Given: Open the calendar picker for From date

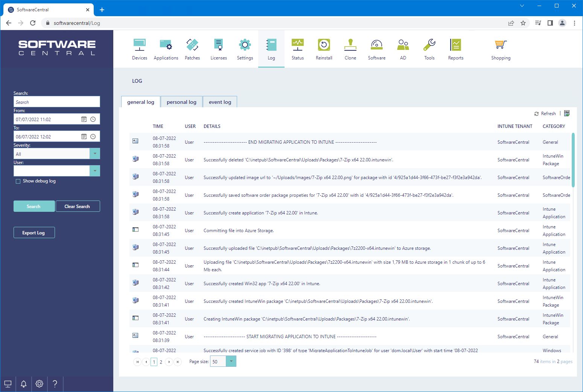Looking at the screenshot, I should point(84,119).
